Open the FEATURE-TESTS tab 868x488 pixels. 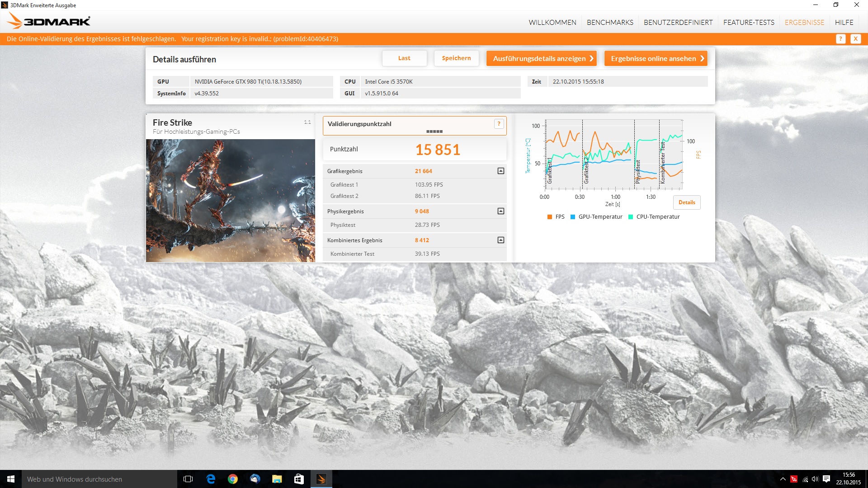(x=749, y=22)
